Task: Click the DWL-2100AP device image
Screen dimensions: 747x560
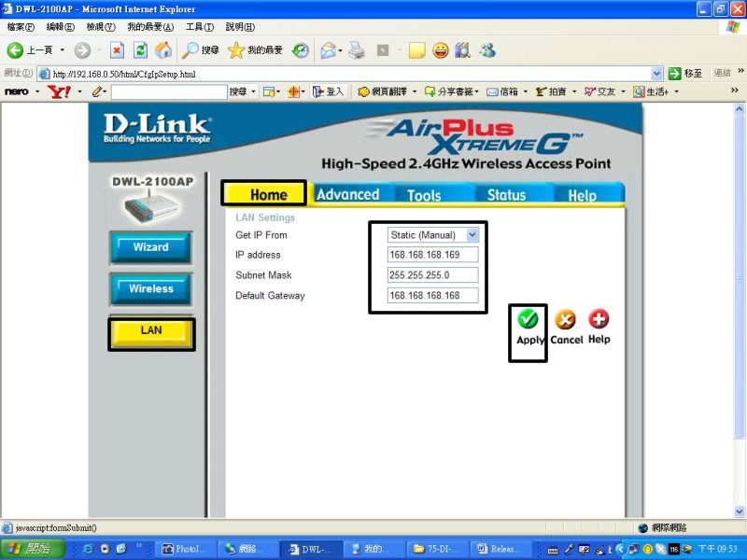Action: click(151, 207)
